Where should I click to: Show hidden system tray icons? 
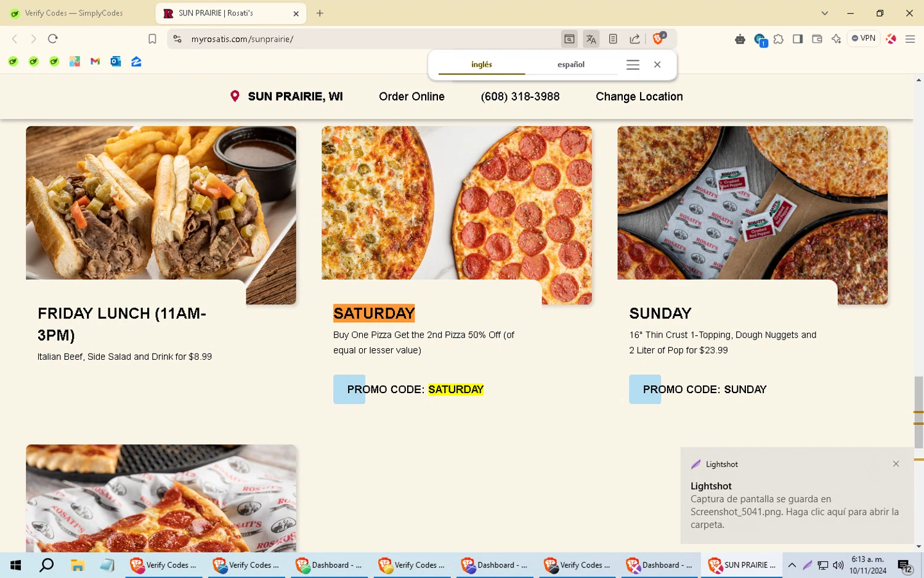coord(792,565)
